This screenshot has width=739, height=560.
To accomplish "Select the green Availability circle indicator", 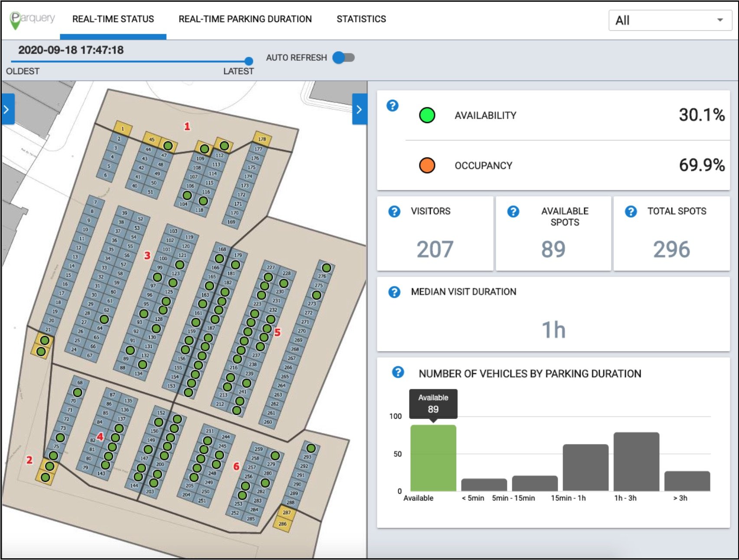I will tap(427, 115).
